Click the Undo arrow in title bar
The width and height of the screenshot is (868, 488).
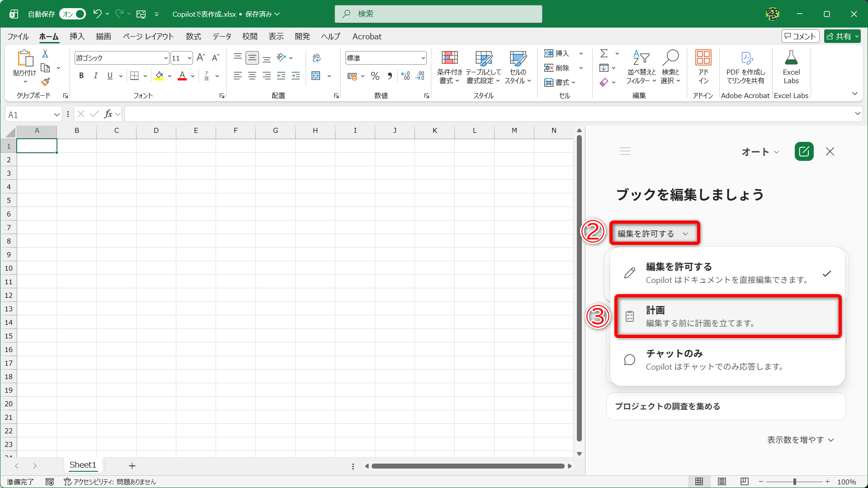point(97,14)
